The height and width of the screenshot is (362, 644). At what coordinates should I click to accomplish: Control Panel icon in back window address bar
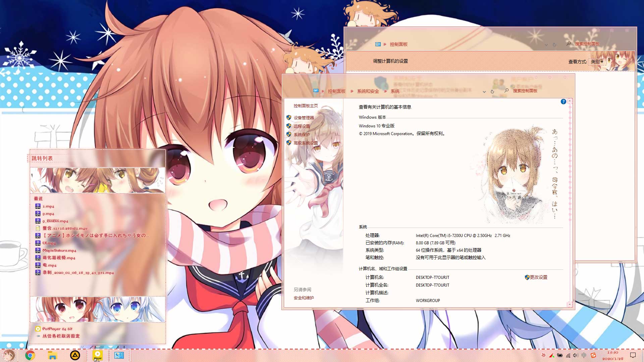[x=378, y=44]
